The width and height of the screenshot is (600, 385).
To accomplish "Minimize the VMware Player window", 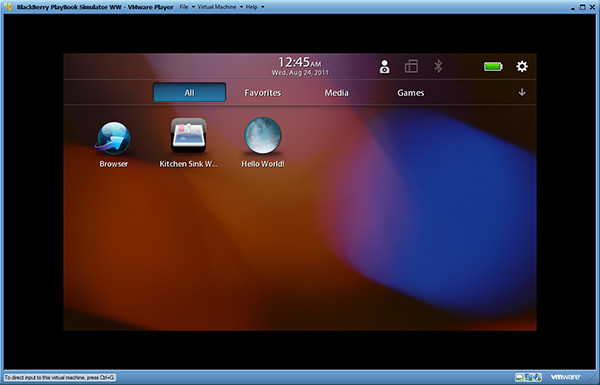I will click(x=573, y=8).
